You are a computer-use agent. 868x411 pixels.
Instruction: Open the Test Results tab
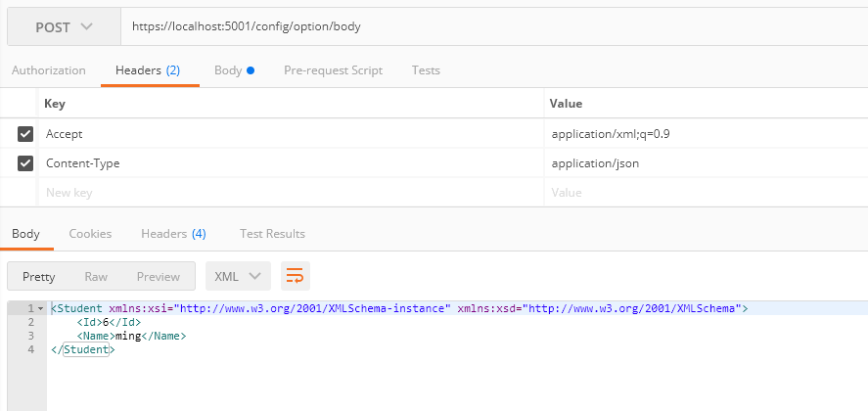[x=272, y=234]
